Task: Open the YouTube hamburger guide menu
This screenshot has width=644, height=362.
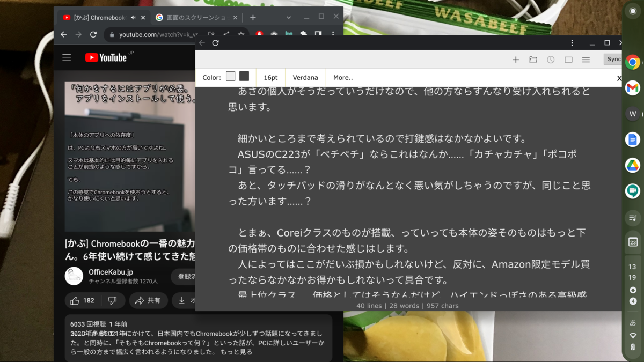Action: click(x=67, y=57)
